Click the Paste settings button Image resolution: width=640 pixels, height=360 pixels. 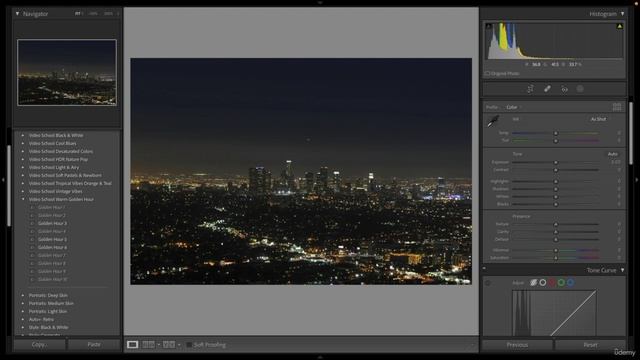tap(94, 344)
